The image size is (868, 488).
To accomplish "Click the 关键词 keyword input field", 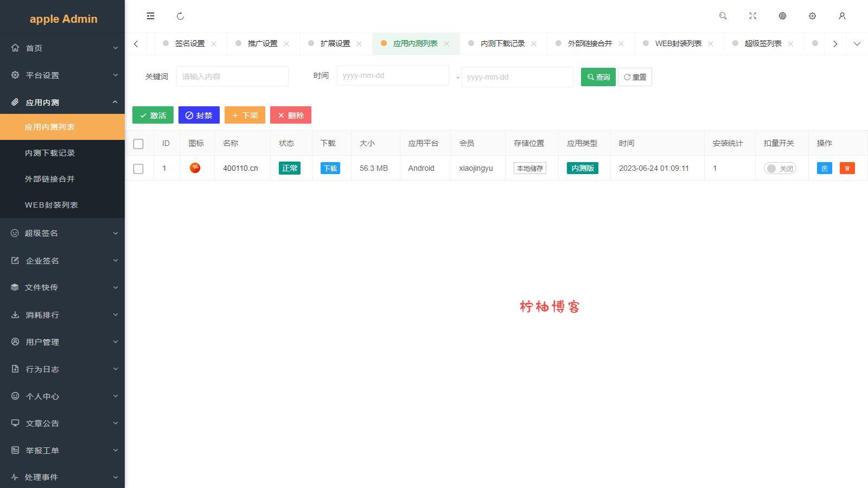I will point(232,76).
